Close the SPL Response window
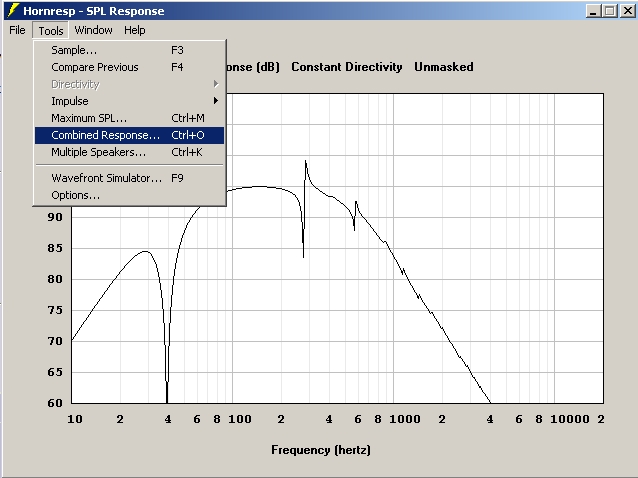The width and height of the screenshot is (638, 478). pyautogui.click(x=628, y=11)
